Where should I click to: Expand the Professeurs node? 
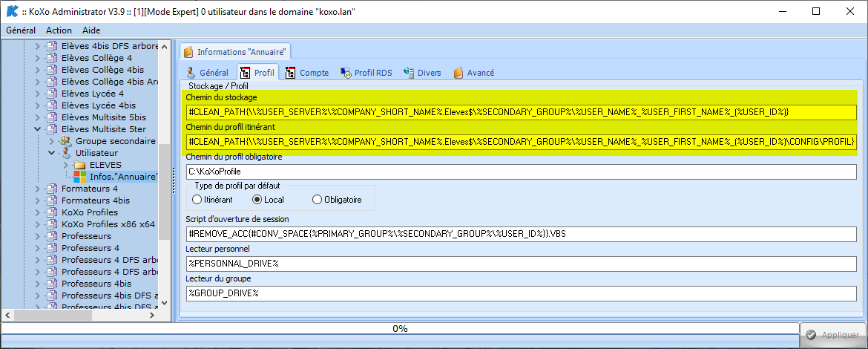click(x=38, y=236)
